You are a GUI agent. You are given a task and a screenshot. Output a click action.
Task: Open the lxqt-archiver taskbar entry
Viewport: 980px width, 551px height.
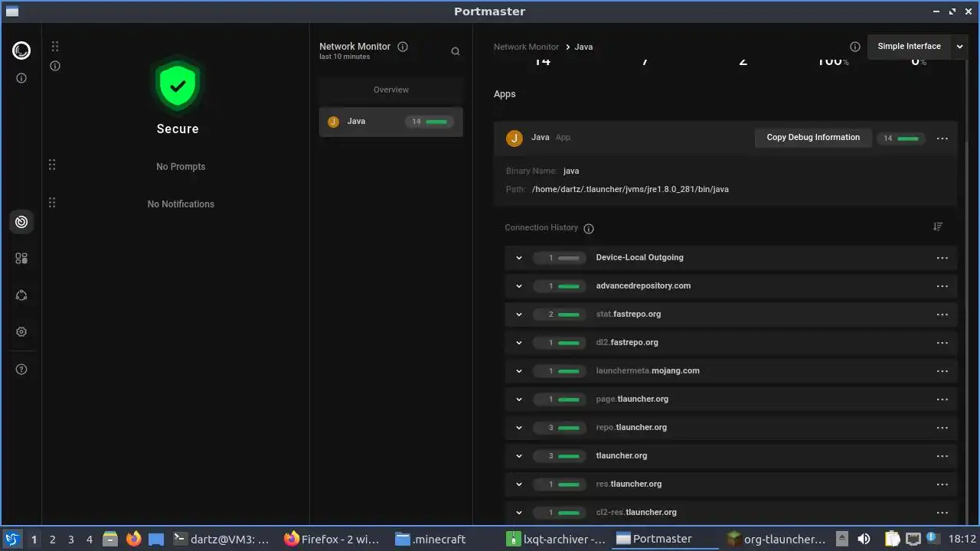coord(557,539)
